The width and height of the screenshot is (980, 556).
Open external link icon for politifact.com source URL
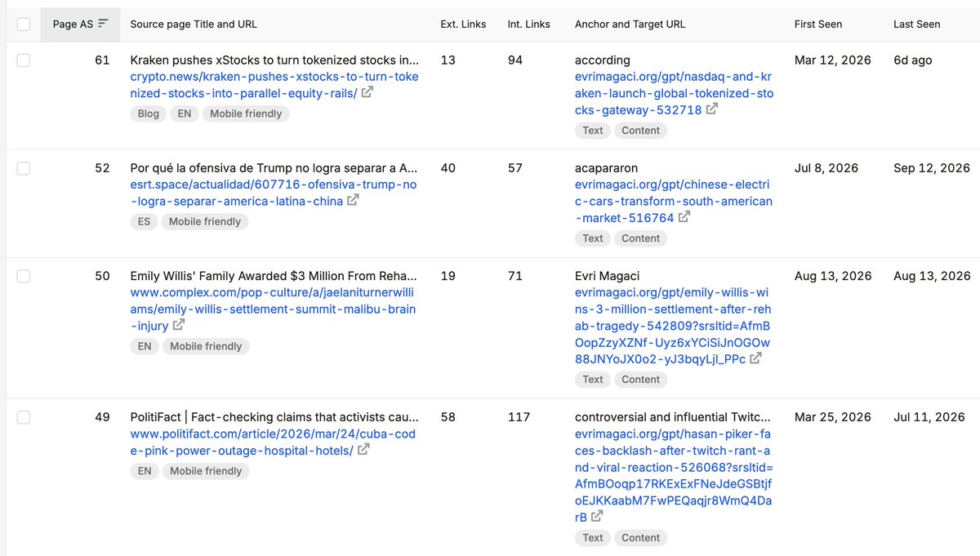pos(363,450)
